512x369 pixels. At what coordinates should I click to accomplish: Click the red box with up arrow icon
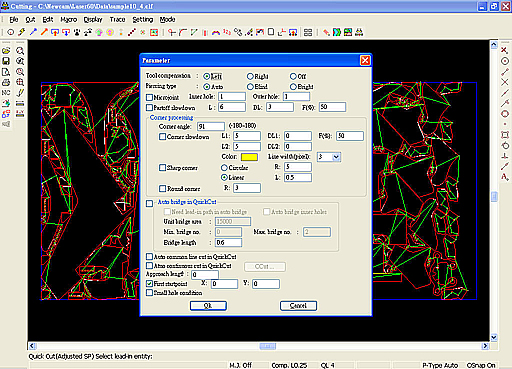coord(55,32)
